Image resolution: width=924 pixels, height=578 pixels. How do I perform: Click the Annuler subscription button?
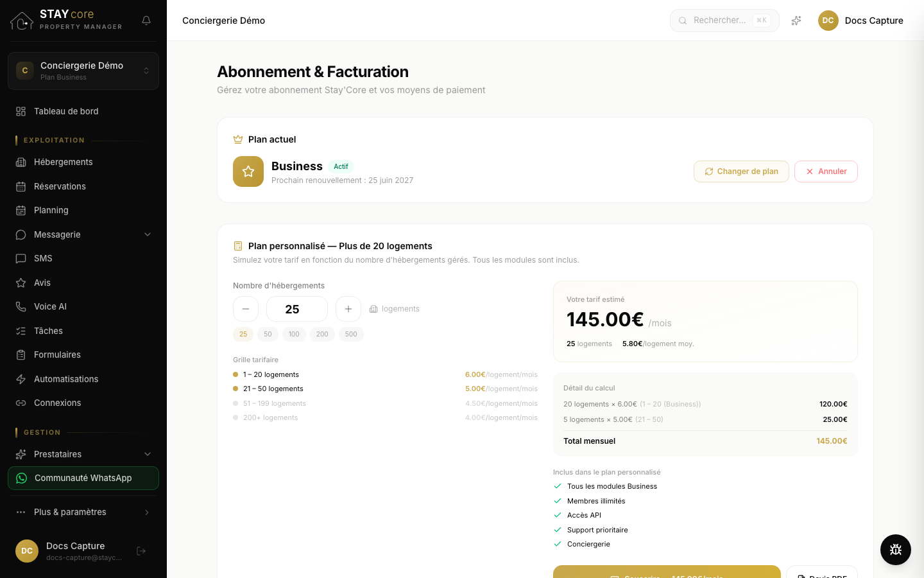coord(826,171)
